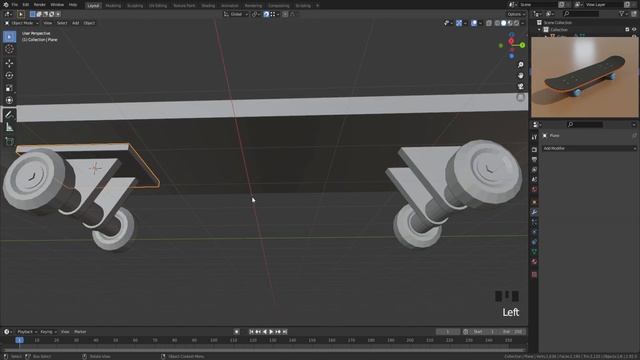Select the Move tool
The height and width of the screenshot is (360, 640).
(9, 63)
